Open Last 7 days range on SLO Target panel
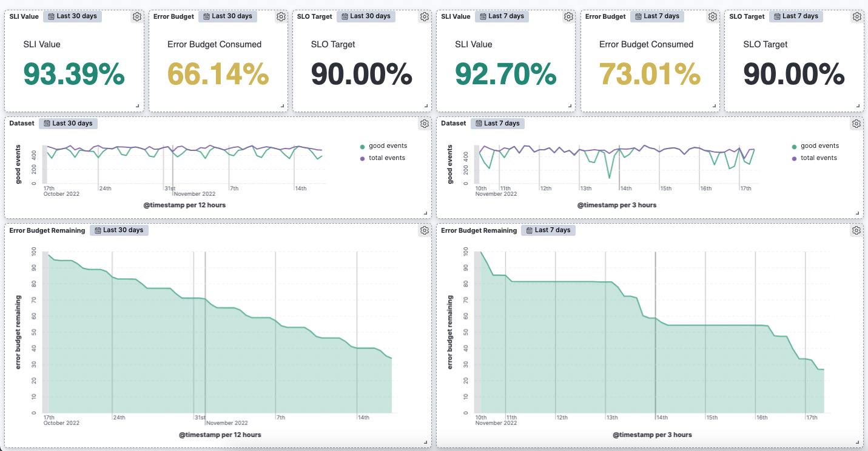This screenshot has width=868, height=451. pyautogui.click(x=796, y=16)
